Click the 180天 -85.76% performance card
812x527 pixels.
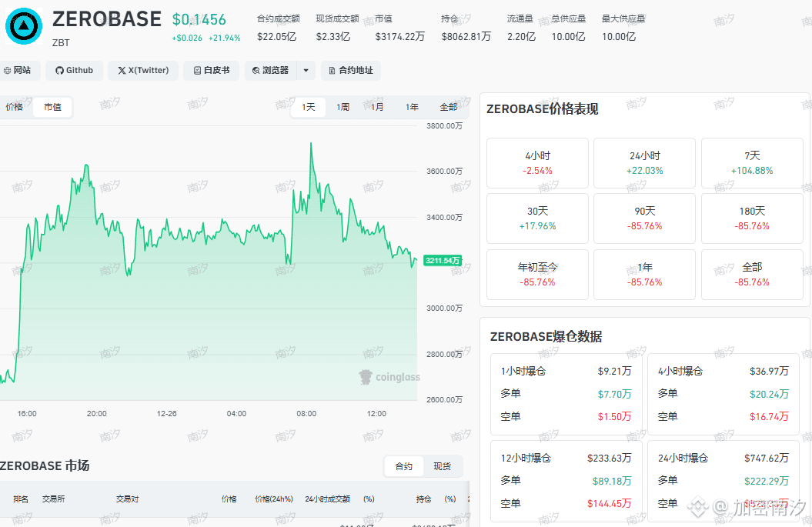(x=752, y=218)
